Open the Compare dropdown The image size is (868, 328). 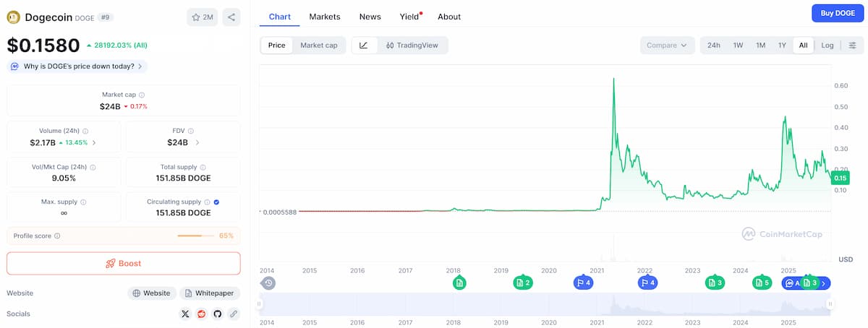[667, 45]
